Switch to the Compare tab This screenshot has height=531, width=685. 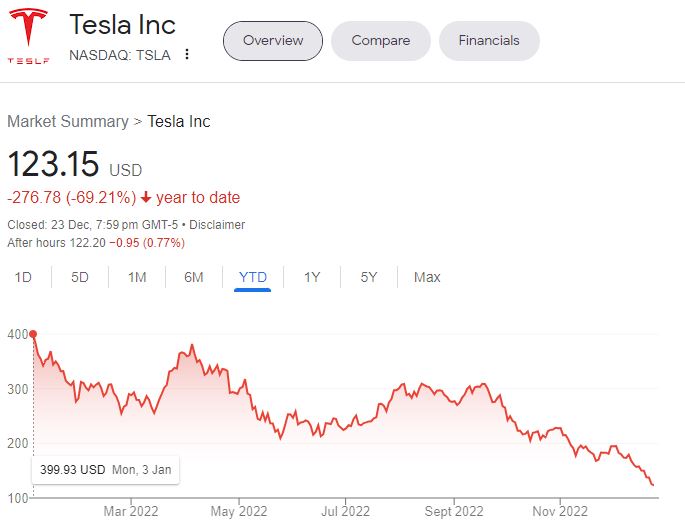pyautogui.click(x=381, y=41)
